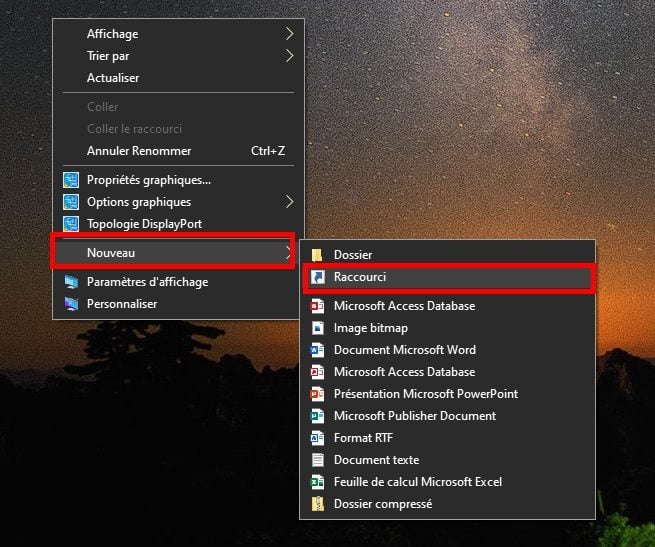Click Access Database icon directly below Raccourci

(x=317, y=306)
